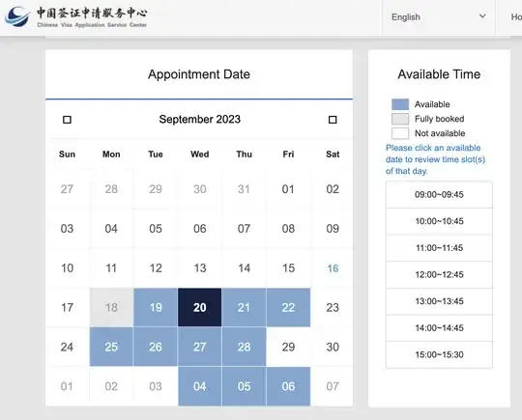This screenshot has width=522, height=420.
Task: Select the 11:00~11:45 time slot
Action: (x=439, y=248)
